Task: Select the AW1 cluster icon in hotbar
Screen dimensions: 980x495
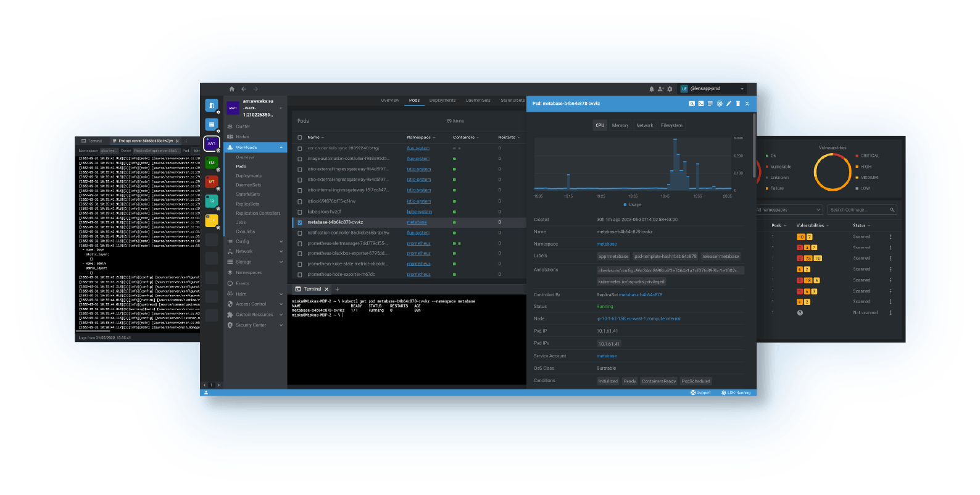Action: [212, 143]
